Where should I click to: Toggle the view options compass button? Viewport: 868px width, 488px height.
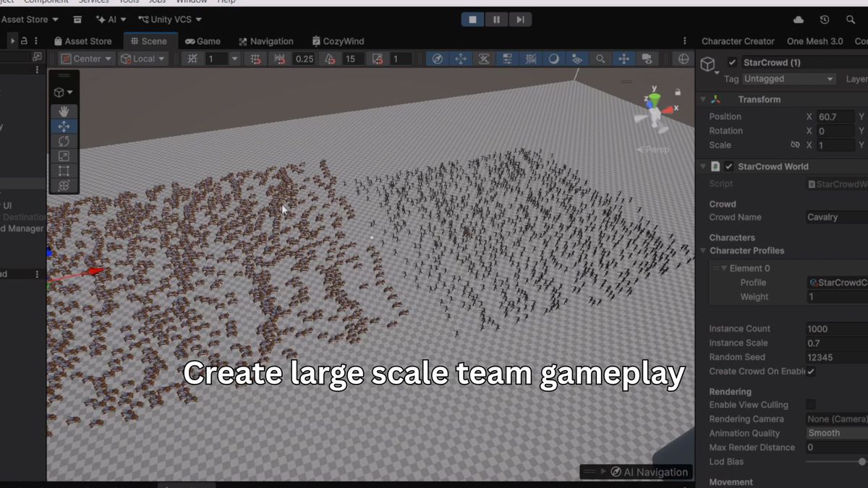(436, 59)
